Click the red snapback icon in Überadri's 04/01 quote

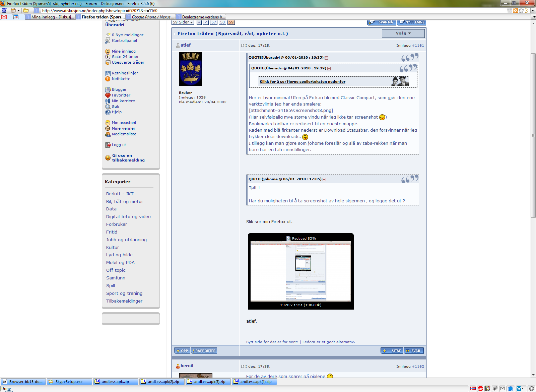point(329,69)
